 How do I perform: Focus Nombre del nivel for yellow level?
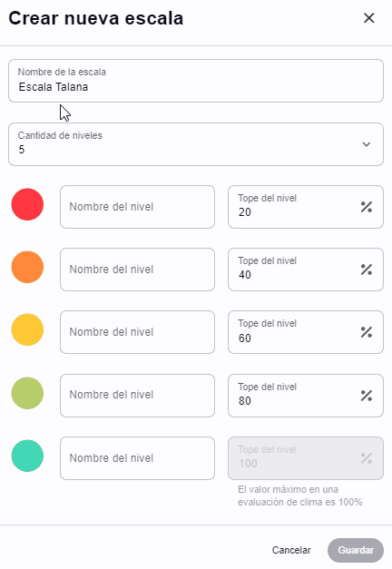pos(137,332)
